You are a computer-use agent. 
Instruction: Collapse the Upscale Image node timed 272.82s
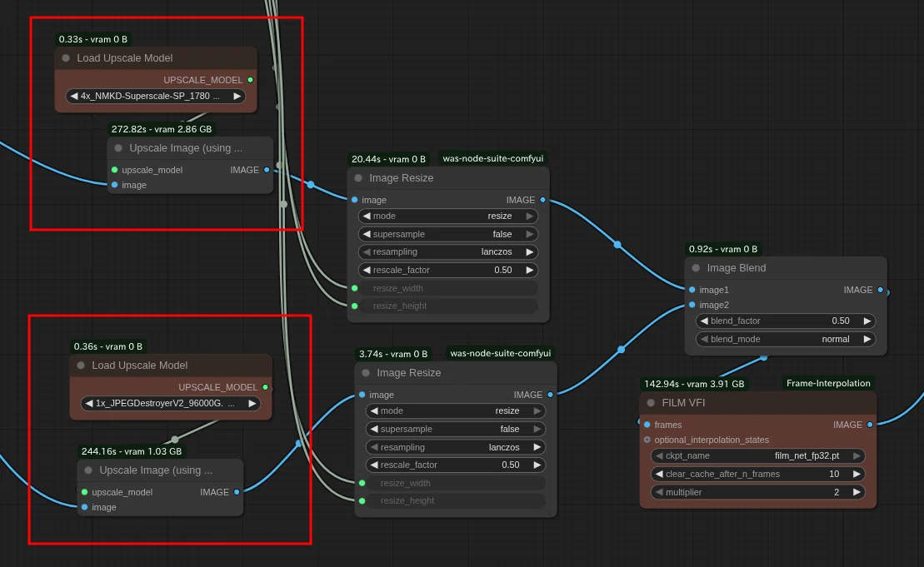coord(118,148)
